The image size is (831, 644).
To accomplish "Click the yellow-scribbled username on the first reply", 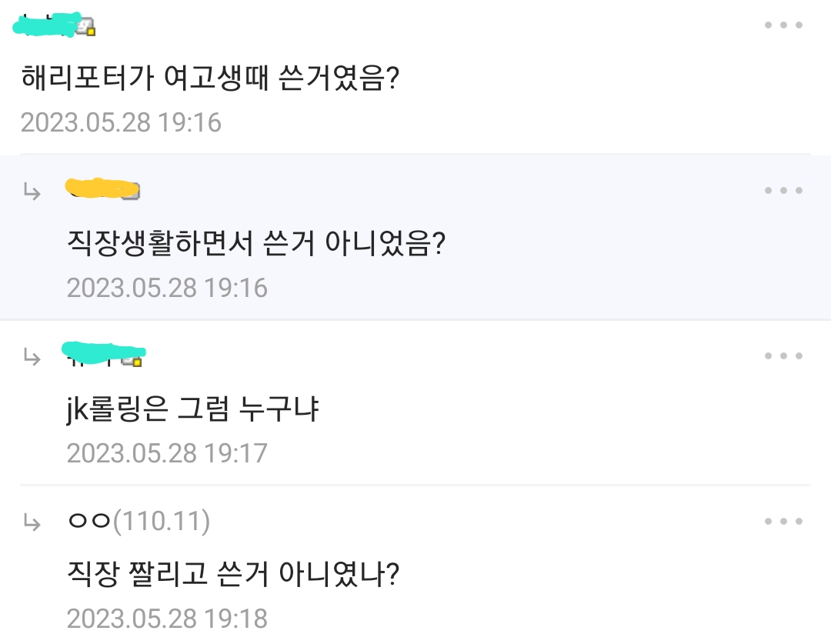I will (96, 189).
